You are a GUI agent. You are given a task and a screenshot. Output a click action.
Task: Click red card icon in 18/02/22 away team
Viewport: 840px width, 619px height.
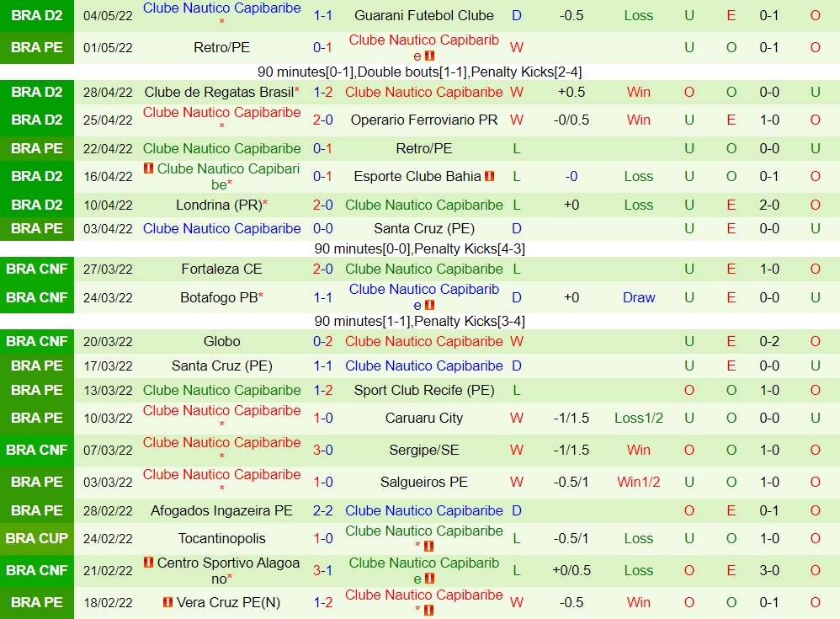428,610
